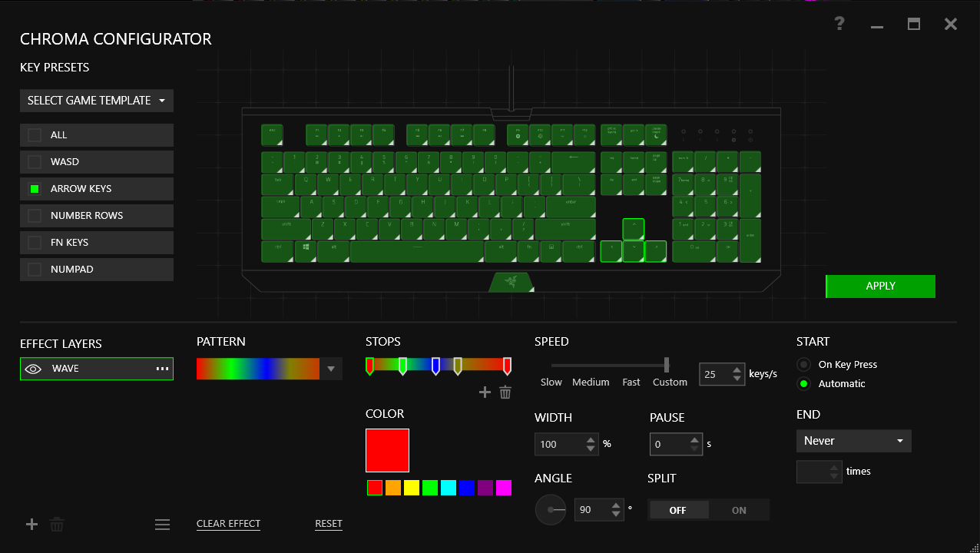Click the CLEAR EFFECT link
This screenshot has width=980, height=553.
click(228, 524)
